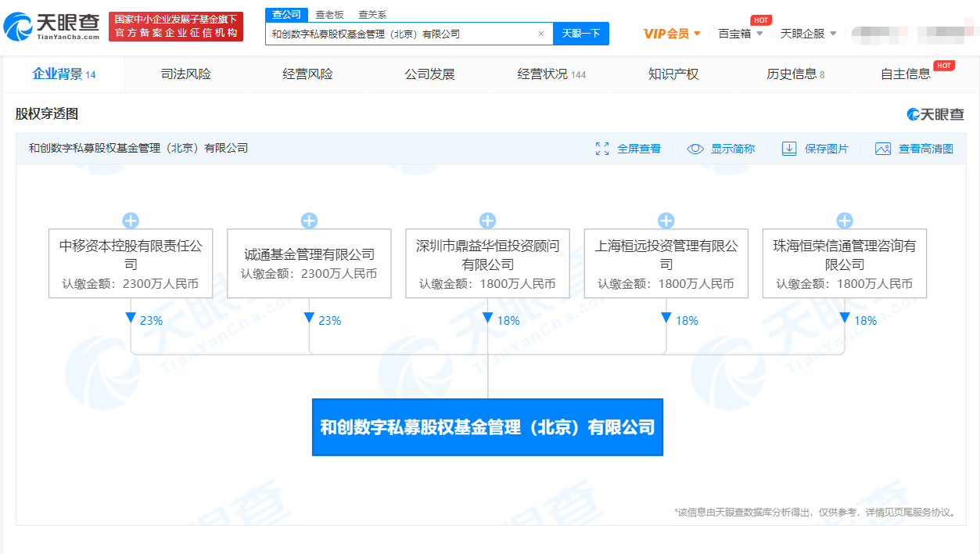The height and width of the screenshot is (554, 980).
Task: Expand the plus icon above 珠海恒荣信通管理咨询
Action: pyautogui.click(x=844, y=221)
